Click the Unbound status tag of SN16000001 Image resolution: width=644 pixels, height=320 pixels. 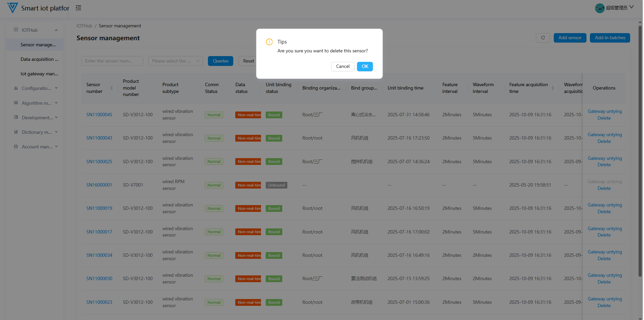(x=277, y=185)
